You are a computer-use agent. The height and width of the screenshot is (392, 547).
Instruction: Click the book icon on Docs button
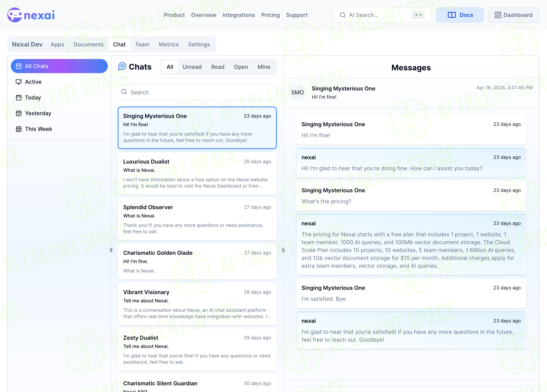point(452,15)
